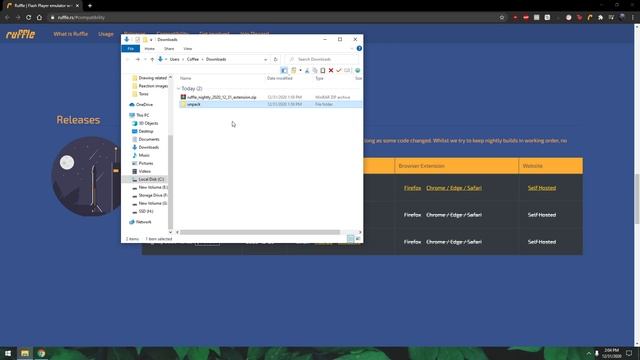Viewport: 640px width, 360px height.
Task: Click the Paste clipboard icon in Explorer toolbar
Action: point(322,70)
